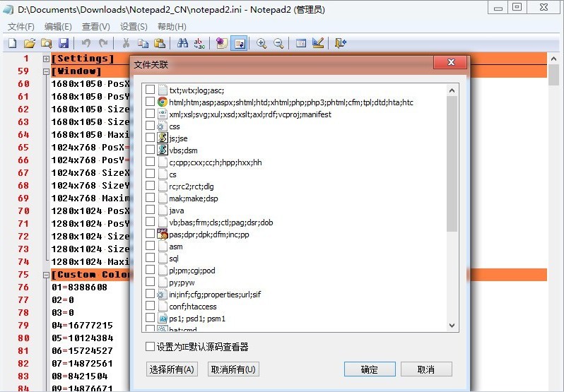Toggle the Word Wrap toolbar icon
Viewport: 564px width, 392px height.
point(239,44)
